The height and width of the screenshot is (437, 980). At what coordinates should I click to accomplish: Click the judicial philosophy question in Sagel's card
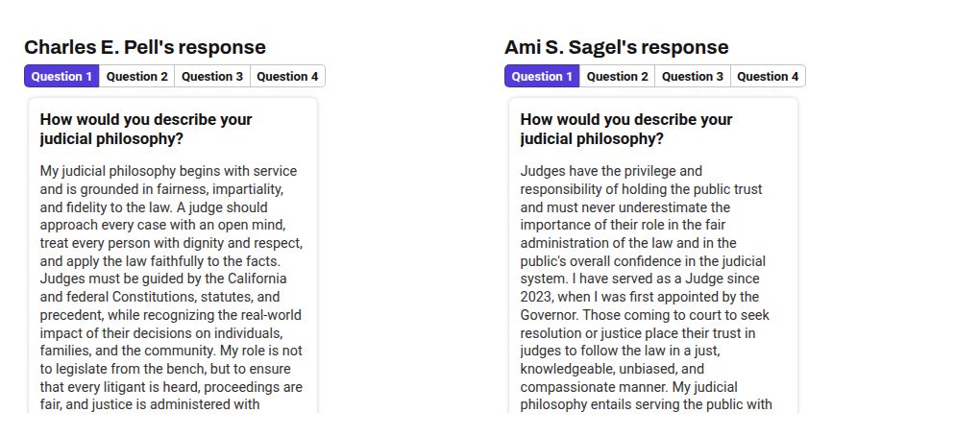pyautogui.click(x=626, y=129)
